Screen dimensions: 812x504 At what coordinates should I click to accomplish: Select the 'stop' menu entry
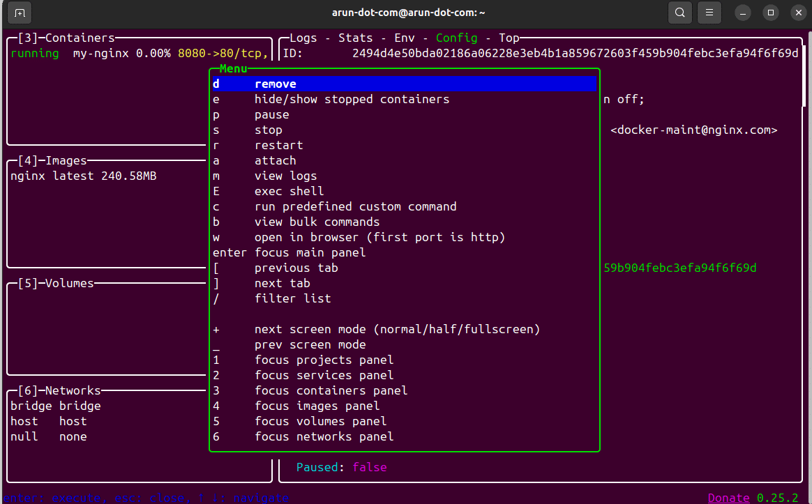(x=405, y=130)
